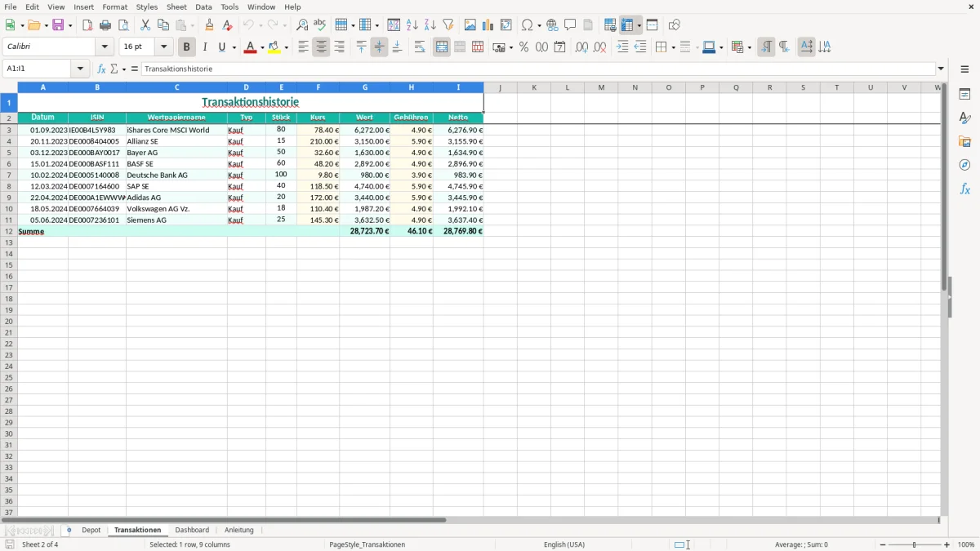Open the sidebar Gallery deck
The height and width of the screenshot is (551, 980).
[964, 142]
